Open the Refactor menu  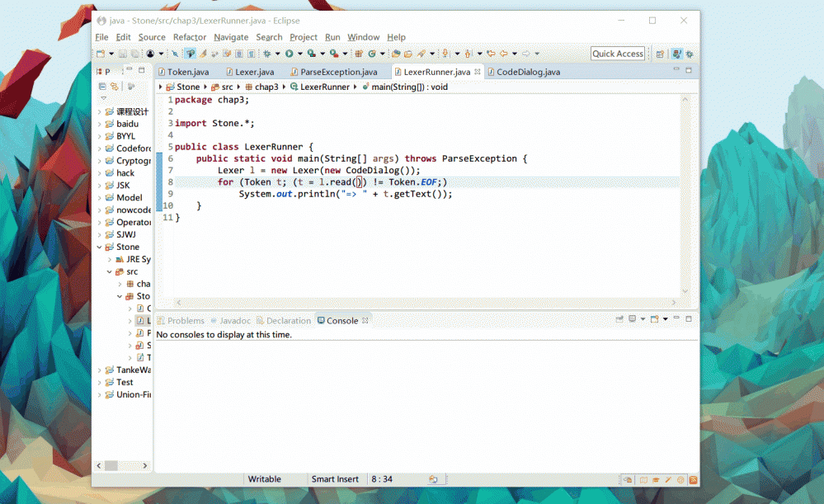(189, 37)
